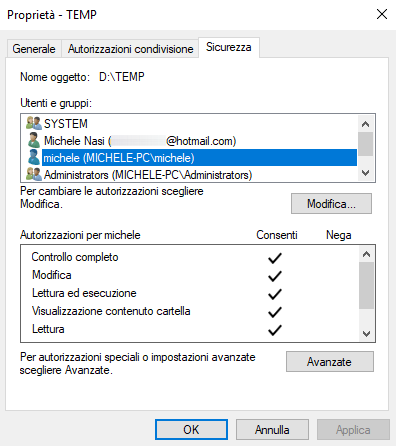This screenshot has height=446, width=396.
Task: Click the Modifica permission allow checkmark
Action: pyautogui.click(x=275, y=276)
